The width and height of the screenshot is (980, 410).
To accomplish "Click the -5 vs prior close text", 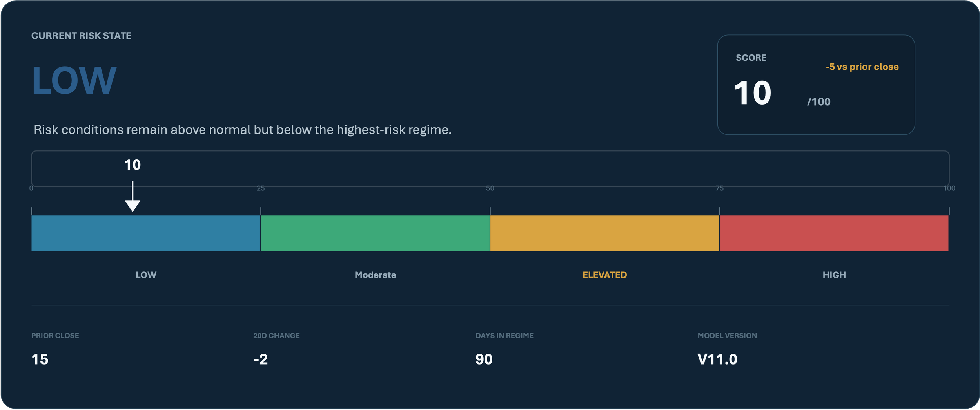I will [x=862, y=67].
